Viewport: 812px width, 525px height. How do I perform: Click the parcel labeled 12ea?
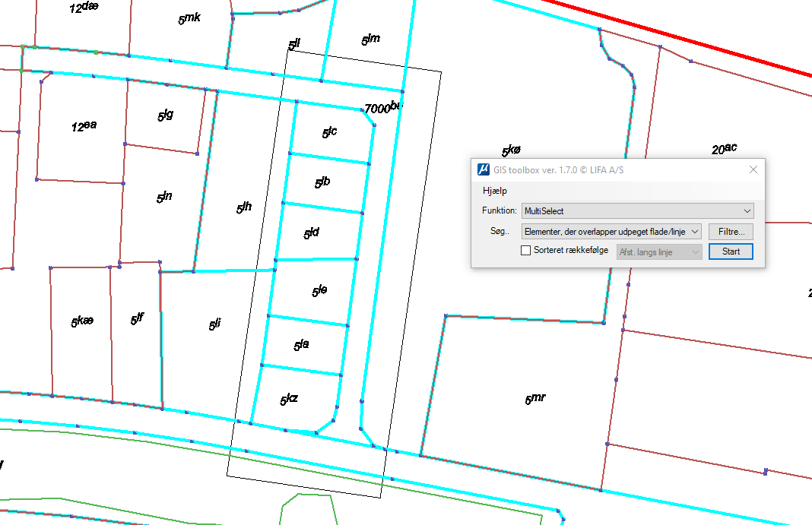coord(84,127)
